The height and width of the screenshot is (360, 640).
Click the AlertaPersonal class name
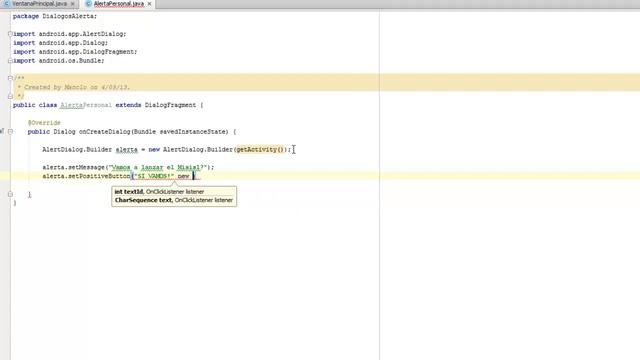[86, 105]
